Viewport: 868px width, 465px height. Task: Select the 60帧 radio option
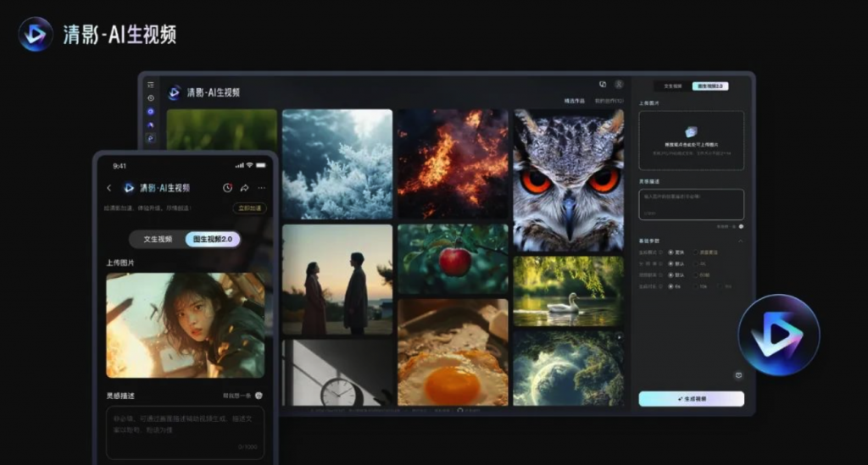tap(695, 274)
